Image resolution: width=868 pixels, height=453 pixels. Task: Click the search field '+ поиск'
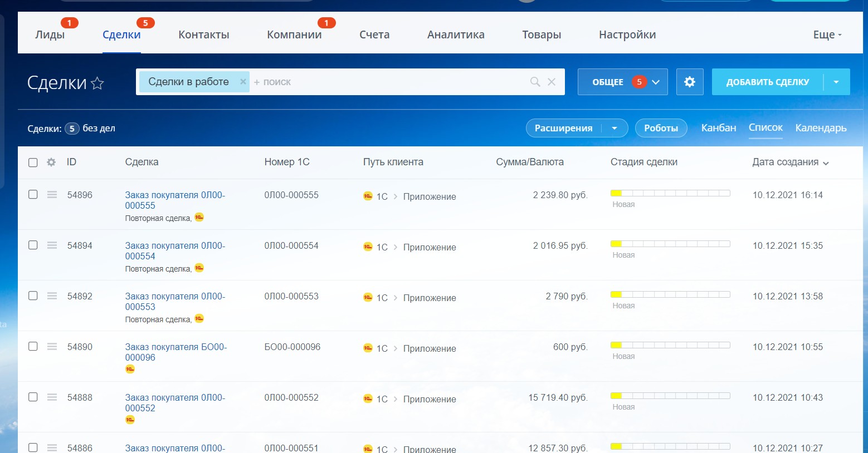point(387,82)
